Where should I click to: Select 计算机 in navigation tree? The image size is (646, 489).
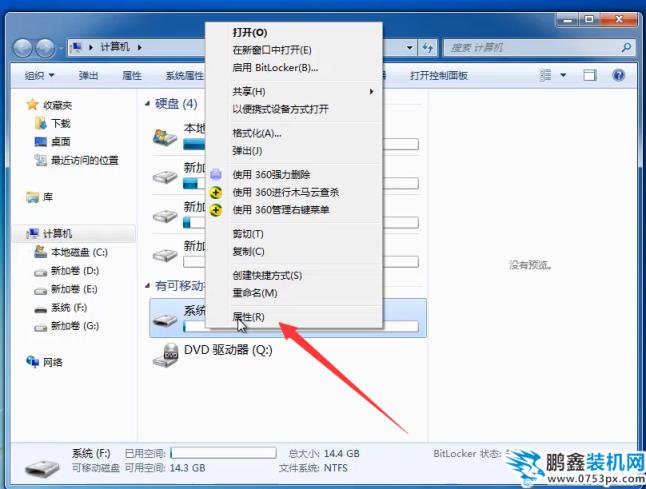pos(57,234)
